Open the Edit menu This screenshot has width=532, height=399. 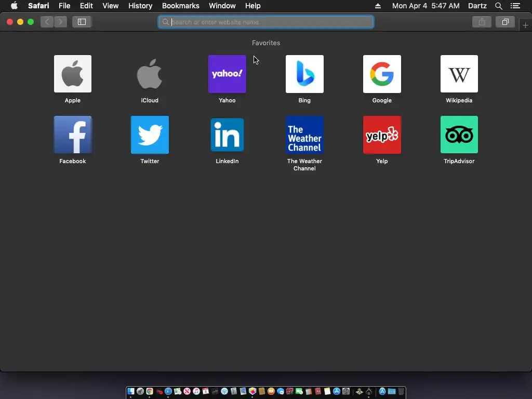[x=86, y=6]
